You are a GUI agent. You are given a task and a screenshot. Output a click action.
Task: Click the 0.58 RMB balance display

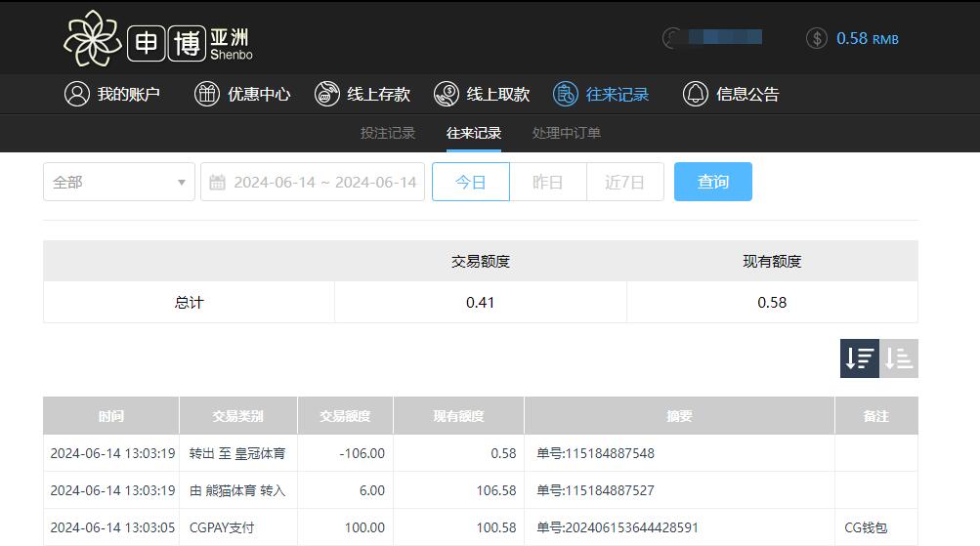coord(867,39)
